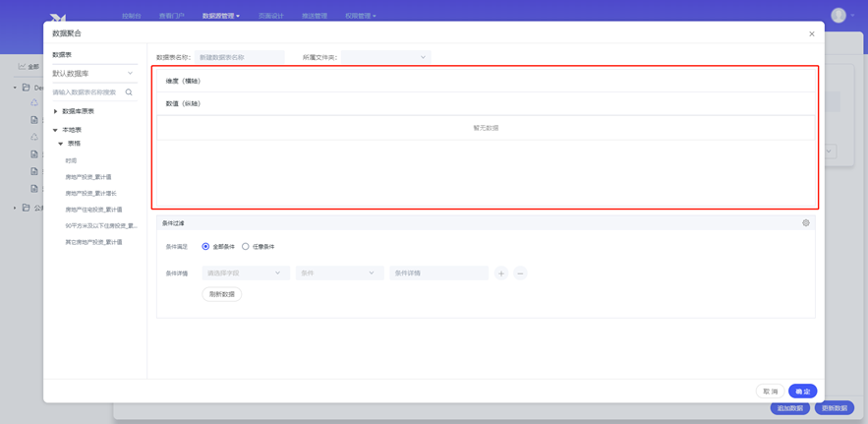Remove the filter condition with minus icon
The image size is (868, 424).
[520, 273]
